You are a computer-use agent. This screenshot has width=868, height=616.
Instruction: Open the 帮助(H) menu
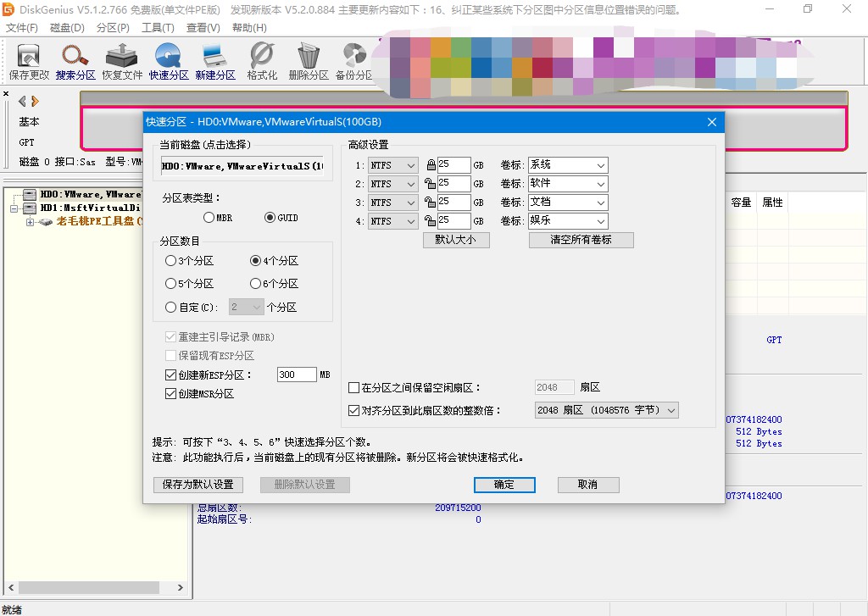point(249,28)
